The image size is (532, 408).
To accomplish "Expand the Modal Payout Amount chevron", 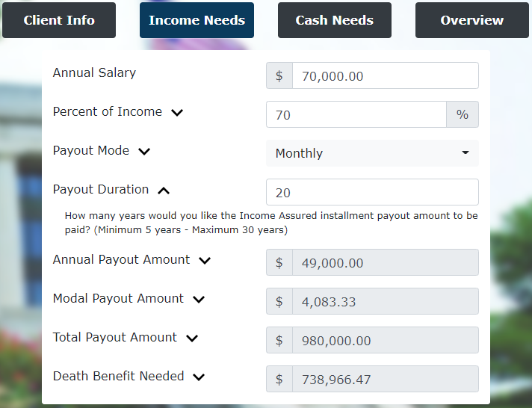I will click(199, 300).
